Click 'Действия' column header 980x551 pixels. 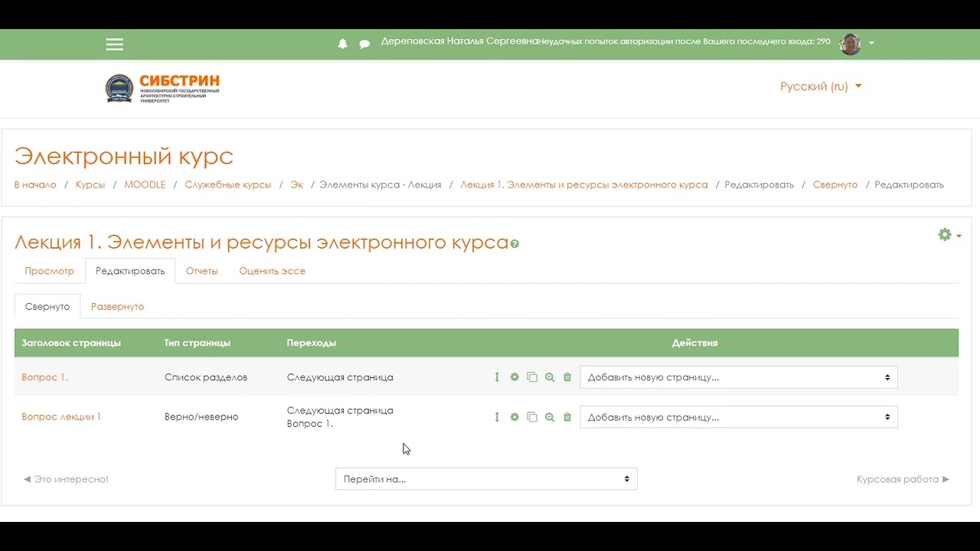pyautogui.click(x=695, y=343)
